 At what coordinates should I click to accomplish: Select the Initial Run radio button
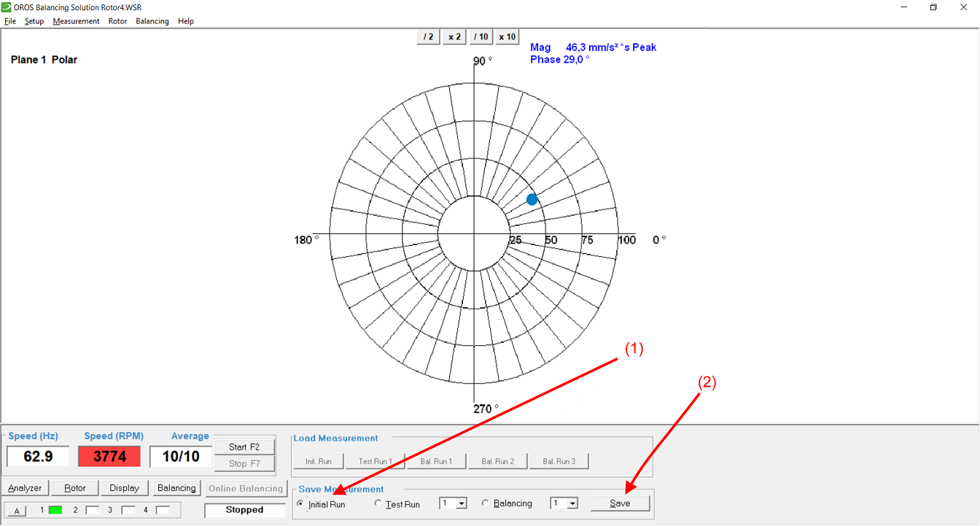(300, 503)
